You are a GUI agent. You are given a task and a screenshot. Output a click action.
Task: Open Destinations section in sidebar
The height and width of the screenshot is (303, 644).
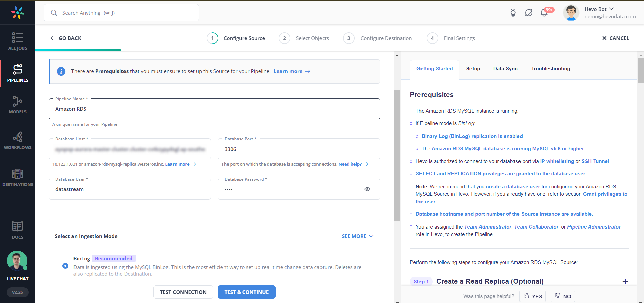[x=17, y=178]
